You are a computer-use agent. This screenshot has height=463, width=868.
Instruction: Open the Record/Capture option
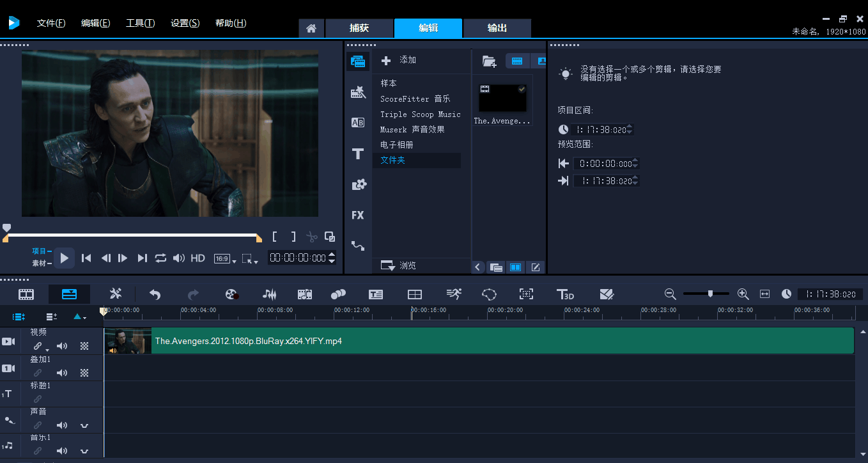[232, 294]
